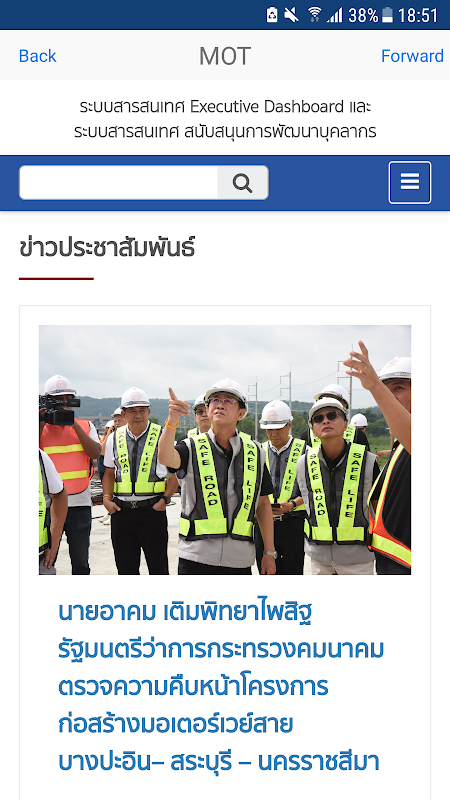The image size is (450, 800).
Task: Tap the Back navigation button
Action: coord(37,56)
